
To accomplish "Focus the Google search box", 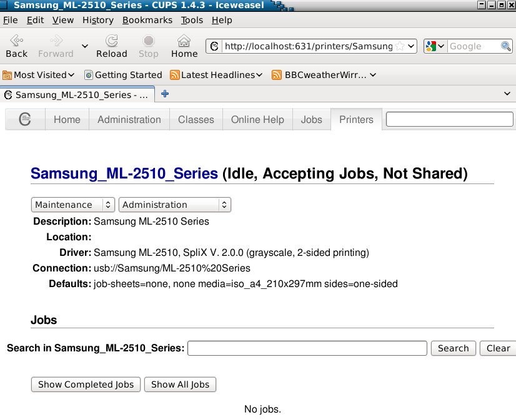I will (x=474, y=46).
